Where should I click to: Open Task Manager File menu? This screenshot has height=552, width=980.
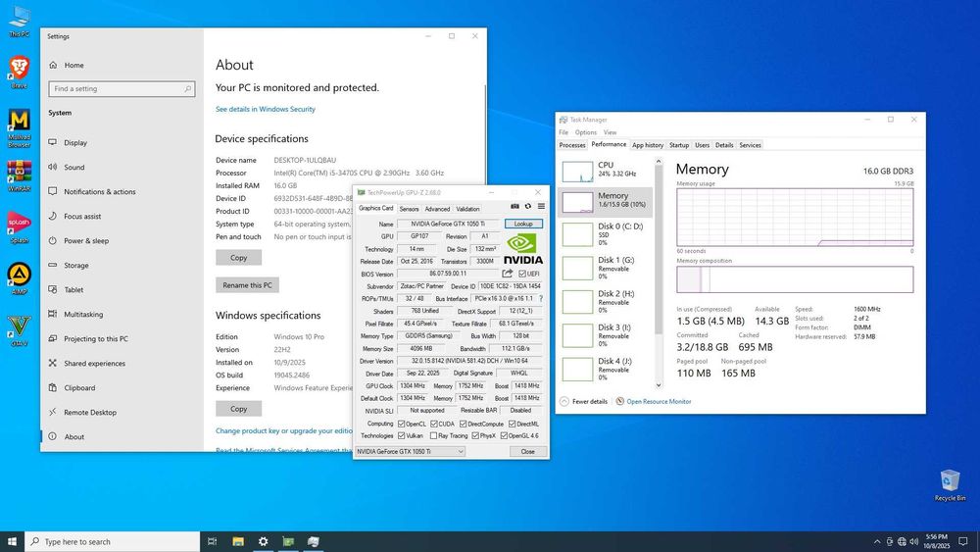point(563,132)
